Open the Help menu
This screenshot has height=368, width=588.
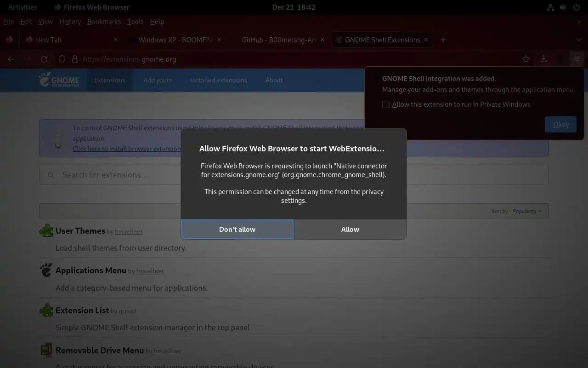click(x=157, y=22)
